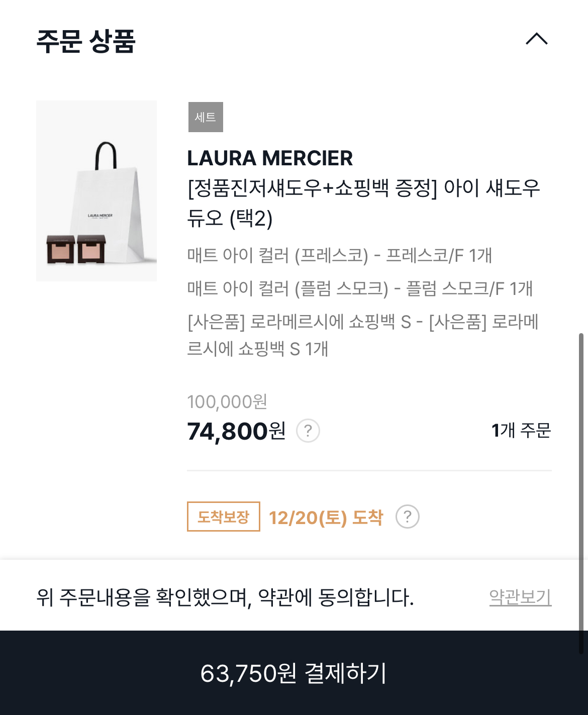Tap the order confirmation agreement text

tap(225, 597)
